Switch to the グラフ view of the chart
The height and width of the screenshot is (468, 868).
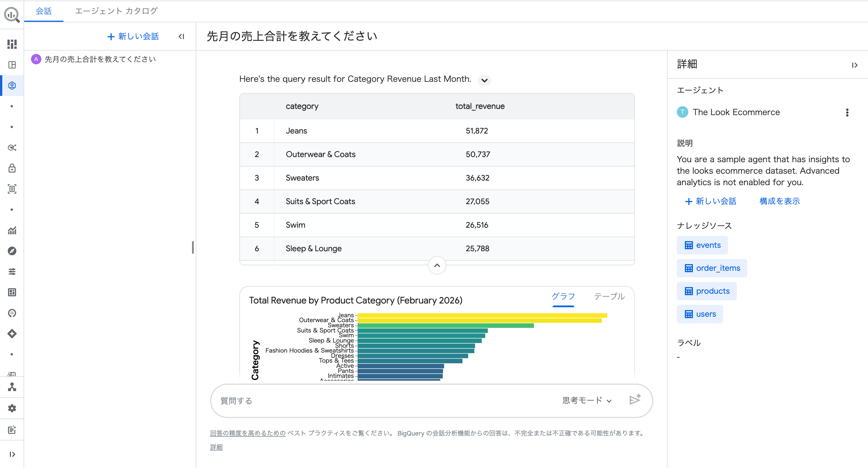click(563, 297)
